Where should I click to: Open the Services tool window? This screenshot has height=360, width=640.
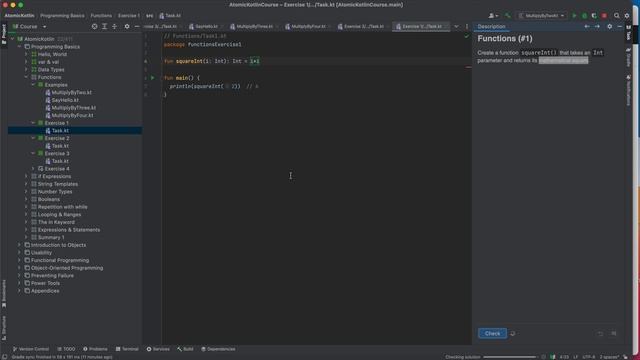[158, 349]
